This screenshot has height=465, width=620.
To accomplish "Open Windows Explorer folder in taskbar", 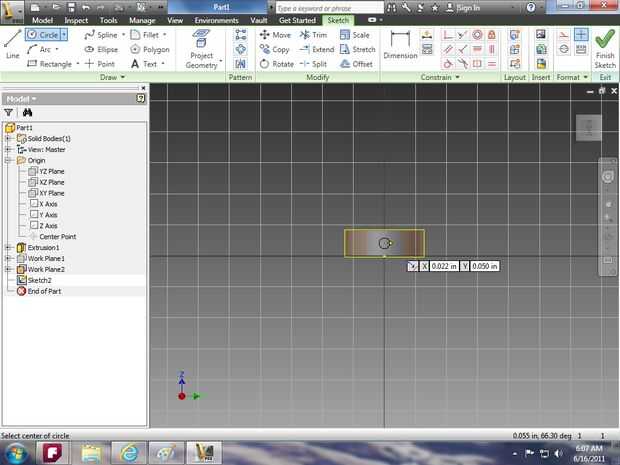I will pos(91,453).
